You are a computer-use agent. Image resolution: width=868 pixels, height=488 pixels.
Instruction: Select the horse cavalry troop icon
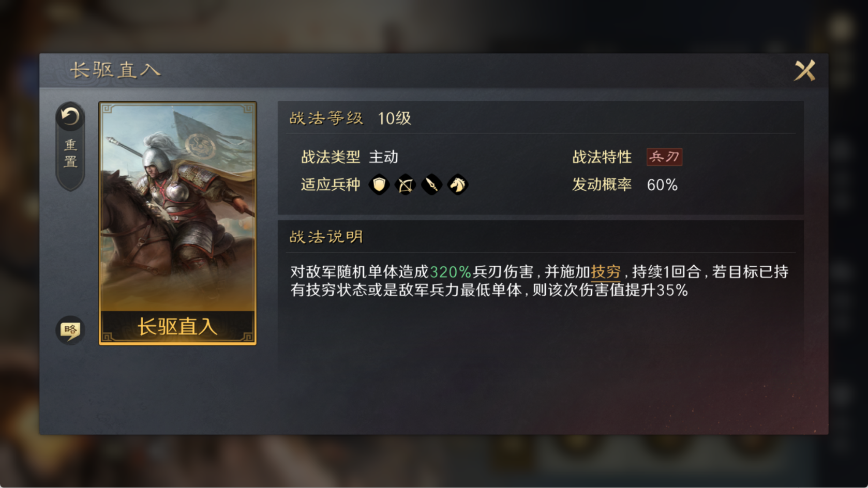click(457, 185)
